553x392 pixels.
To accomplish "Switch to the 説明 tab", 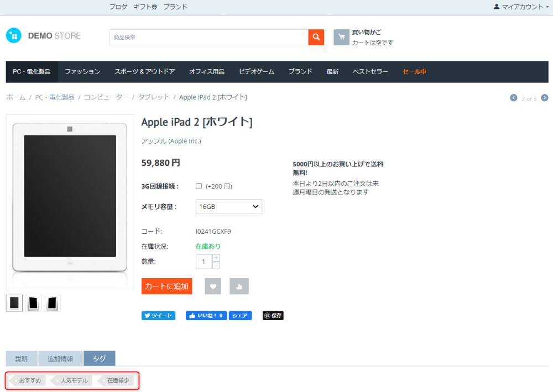I will tap(22, 358).
